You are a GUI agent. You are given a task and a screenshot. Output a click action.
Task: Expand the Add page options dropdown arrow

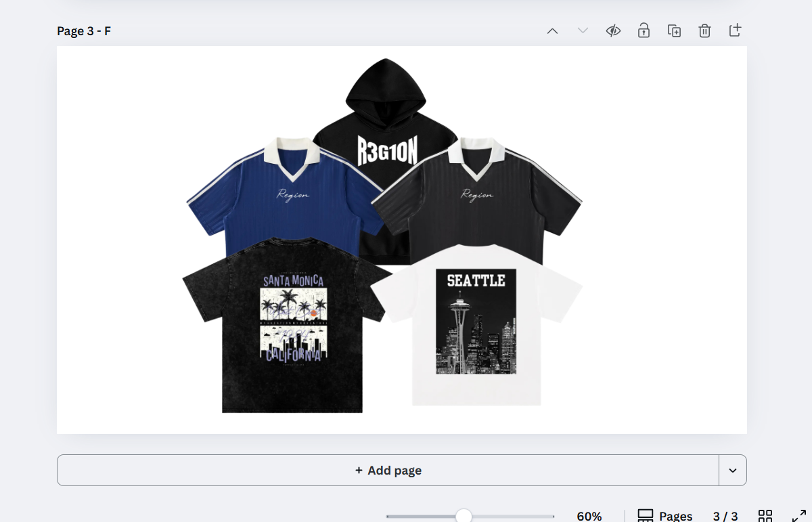tap(733, 471)
